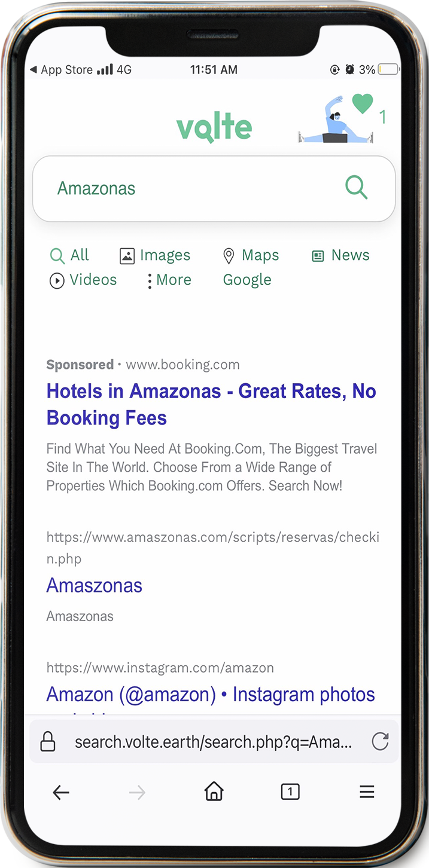Switch to the Images tab
The height and width of the screenshot is (868, 429).
155,255
